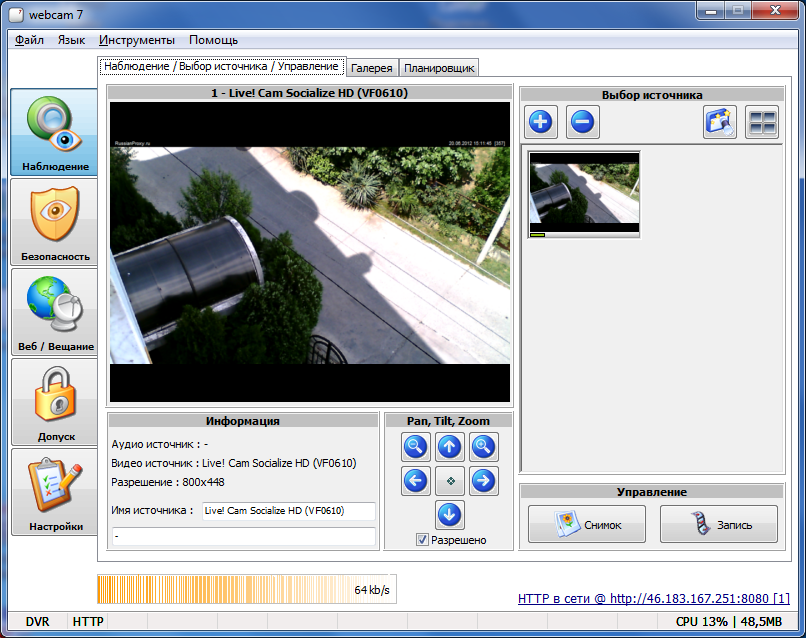This screenshot has width=806, height=638.
Task: Click the DVR status bar entry
Action: (37, 622)
